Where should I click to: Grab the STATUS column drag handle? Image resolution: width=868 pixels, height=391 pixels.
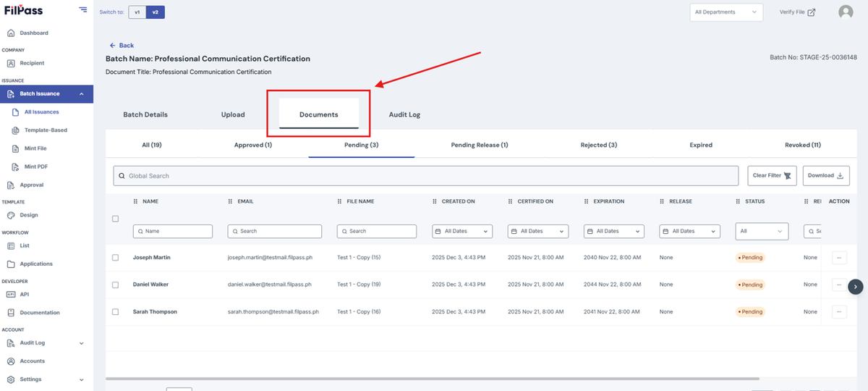point(738,201)
